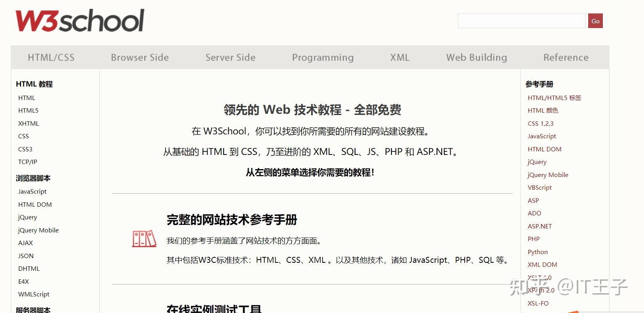Open the Python reference link
The width and height of the screenshot is (644, 313).
tap(538, 252)
